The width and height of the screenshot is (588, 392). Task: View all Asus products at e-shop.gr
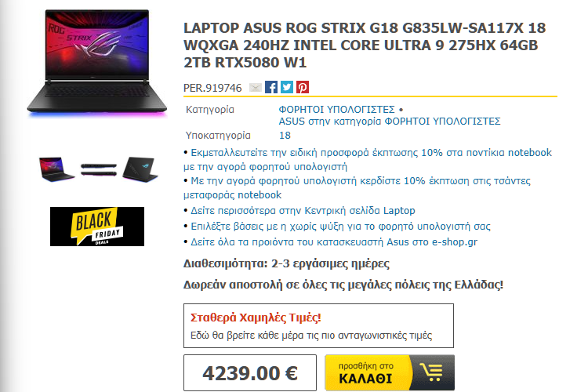tap(334, 242)
